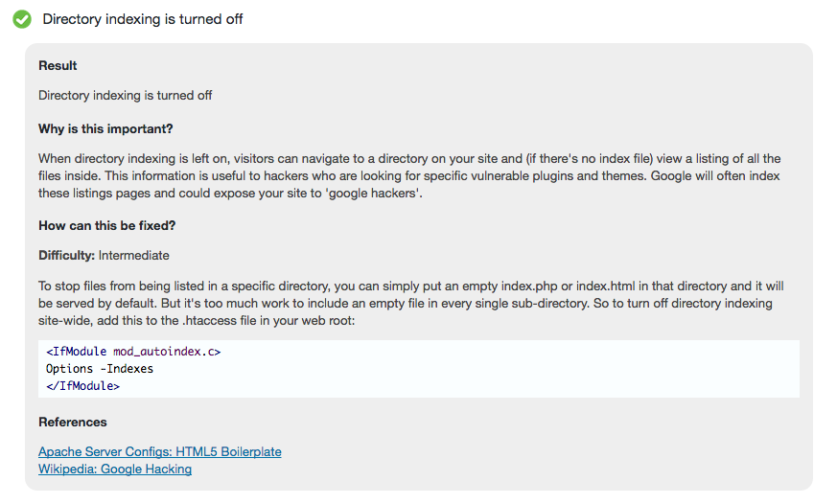Viewport: 837px width, 504px height.
Task: Click the 'Result' section heading
Action: pyautogui.click(x=58, y=65)
